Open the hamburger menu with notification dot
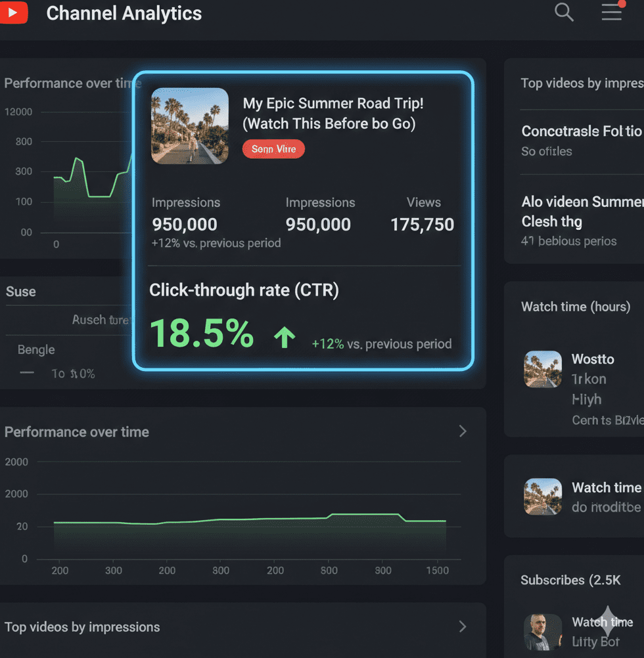Viewport: 644px width, 658px height. tap(612, 12)
